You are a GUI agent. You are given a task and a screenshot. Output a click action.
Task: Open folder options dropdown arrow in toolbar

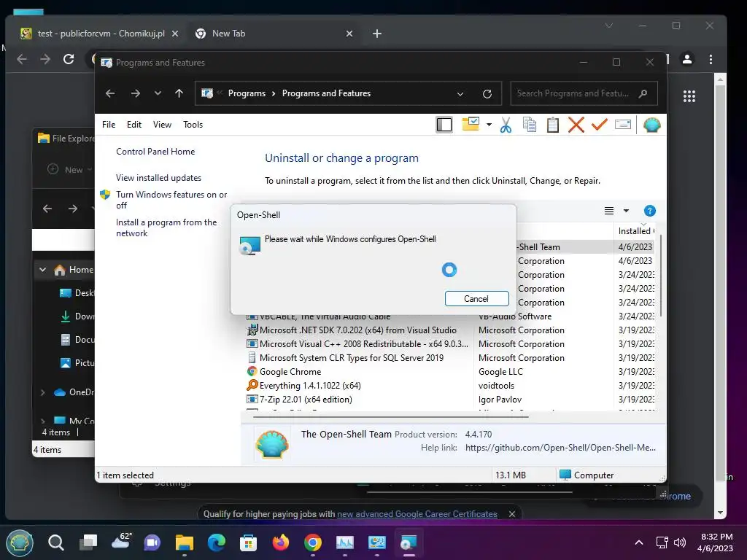tap(489, 125)
